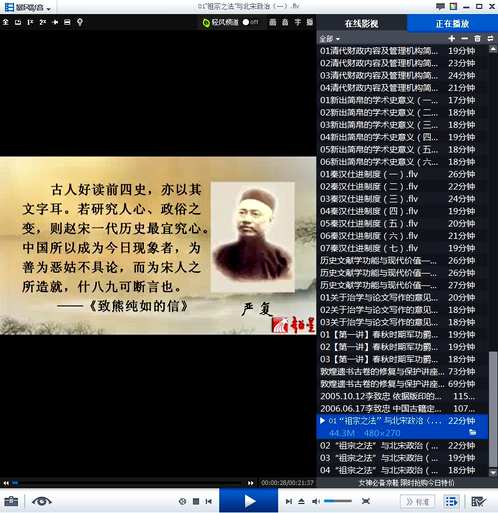This screenshot has height=513, width=498.
Task: Stop playback with square button
Action: pyautogui.click(x=196, y=501)
